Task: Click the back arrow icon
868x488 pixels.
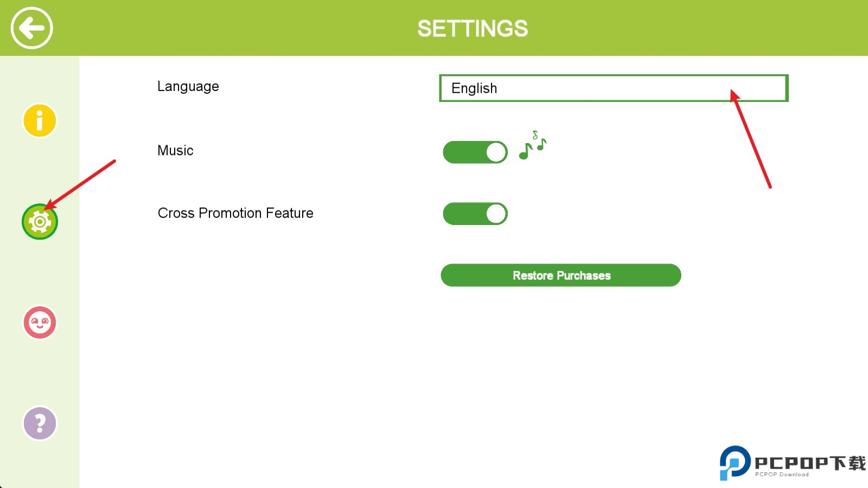Action: coord(31,28)
